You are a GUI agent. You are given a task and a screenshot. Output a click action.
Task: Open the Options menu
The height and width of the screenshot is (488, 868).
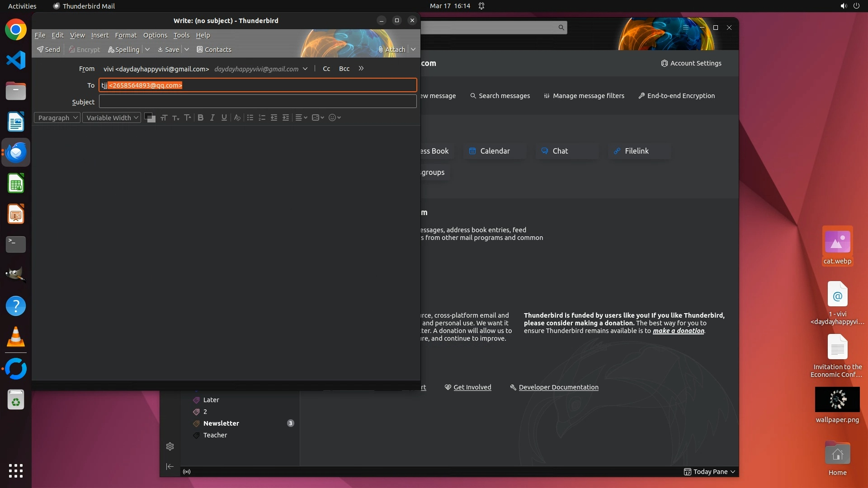pos(155,35)
